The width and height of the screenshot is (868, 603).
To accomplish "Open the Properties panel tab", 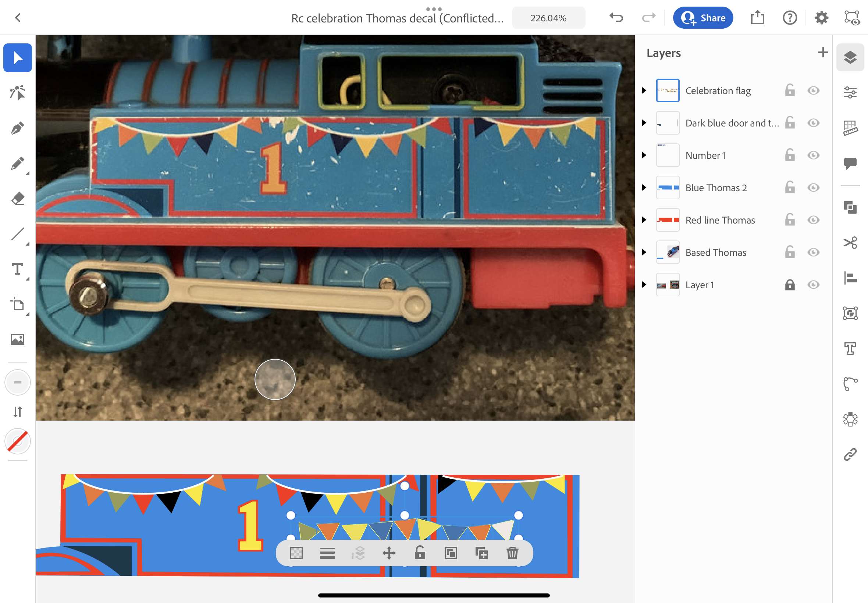I will tap(850, 92).
